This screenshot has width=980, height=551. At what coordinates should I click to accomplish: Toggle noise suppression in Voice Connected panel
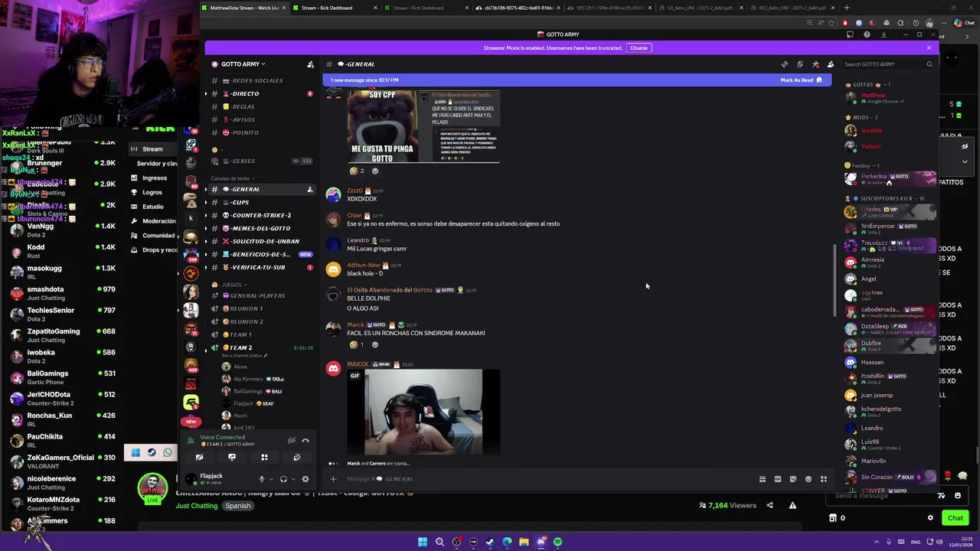click(291, 441)
